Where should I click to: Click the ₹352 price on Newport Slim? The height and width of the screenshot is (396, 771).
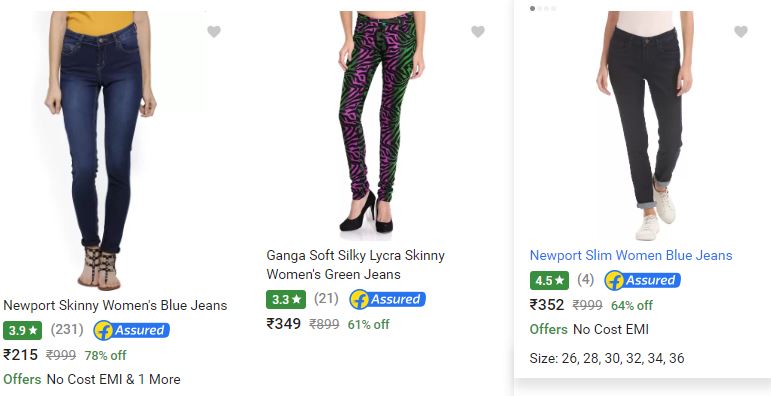tap(547, 305)
